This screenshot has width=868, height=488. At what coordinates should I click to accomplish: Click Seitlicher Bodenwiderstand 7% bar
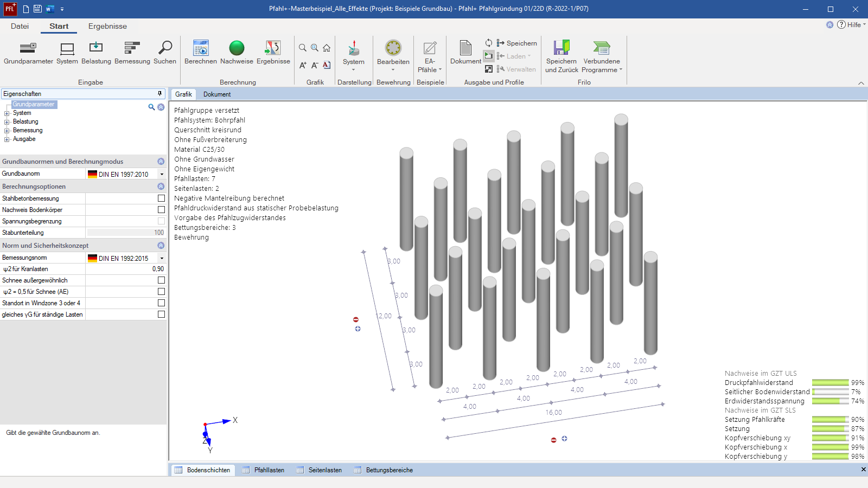[x=831, y=392]
